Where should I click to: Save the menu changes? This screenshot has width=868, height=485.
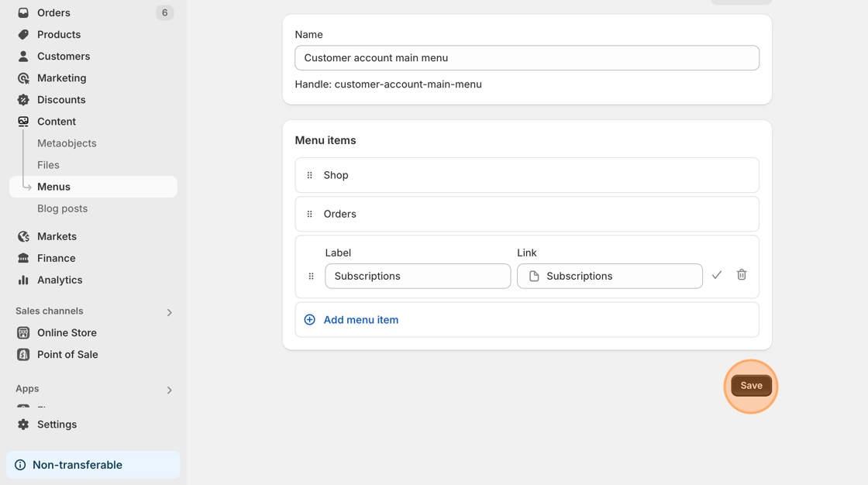pos(751,386)
